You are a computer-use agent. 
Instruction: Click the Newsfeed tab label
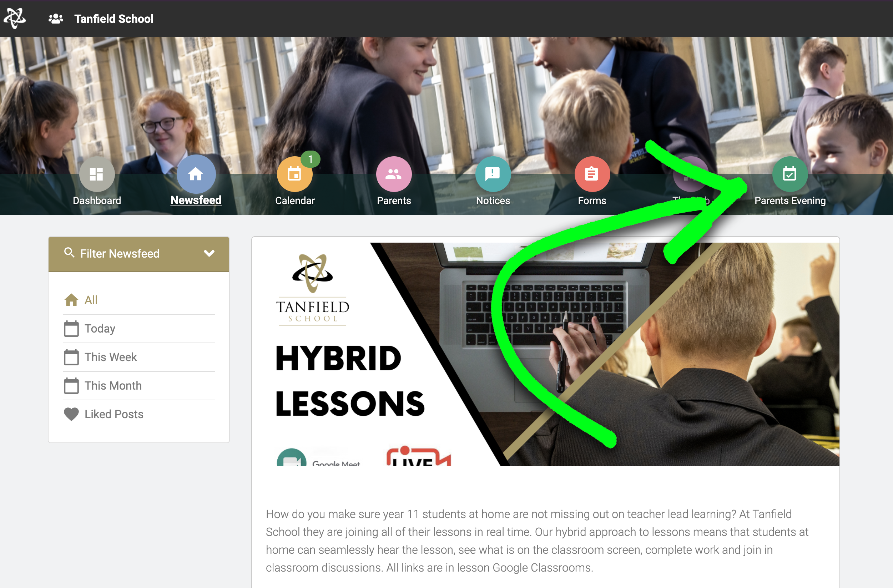196,200
